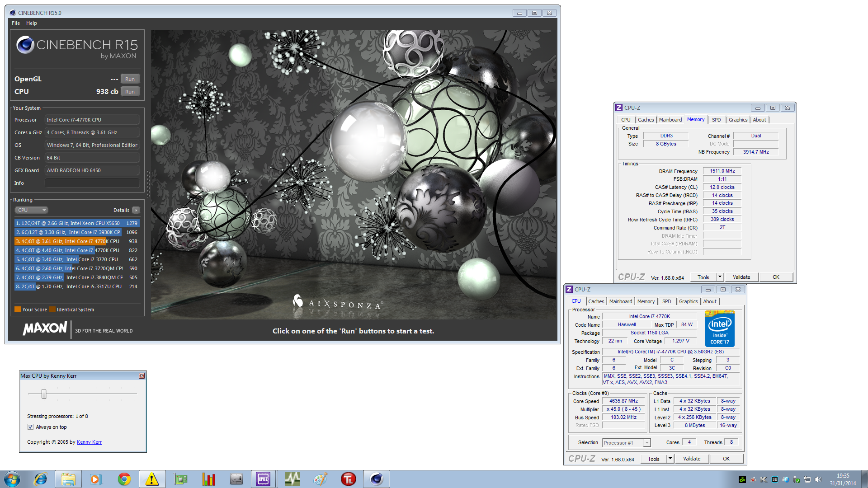868x488 pixels.
Task: Select ranking row Core i7-3930K at 3.30 GHz
Action: [77, 232]
